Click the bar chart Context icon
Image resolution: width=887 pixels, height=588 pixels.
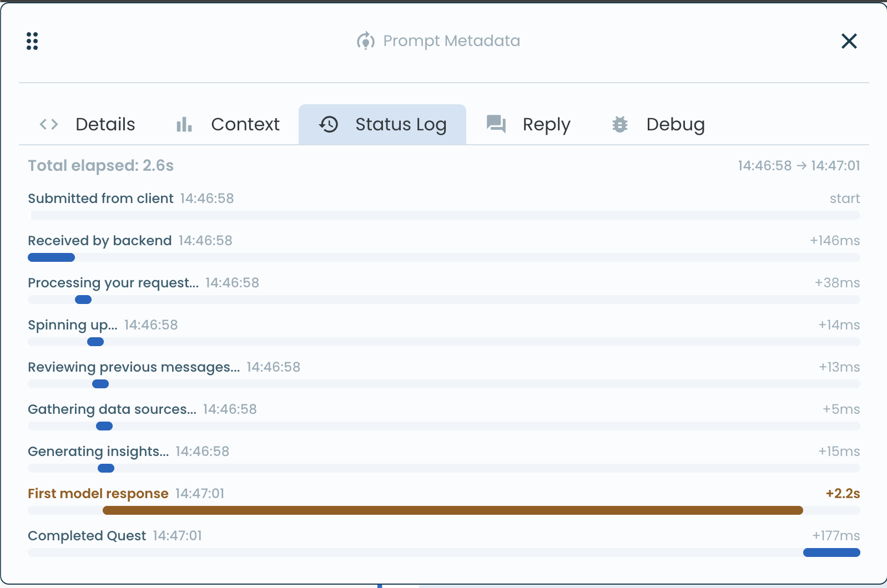[x=184, y=124]
